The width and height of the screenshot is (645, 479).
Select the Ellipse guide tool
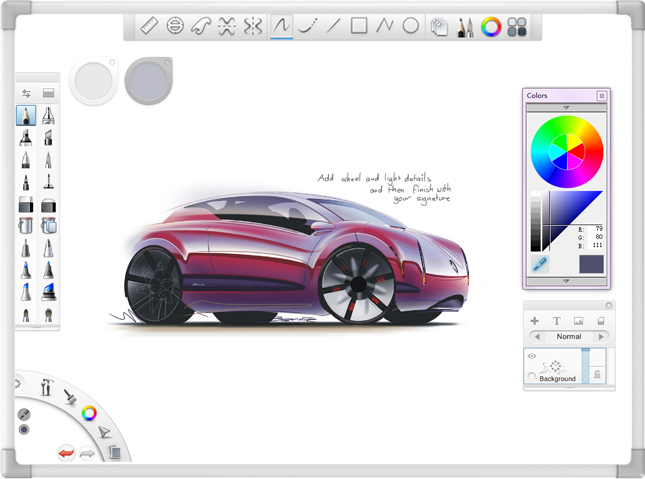(x=175, y=26)
